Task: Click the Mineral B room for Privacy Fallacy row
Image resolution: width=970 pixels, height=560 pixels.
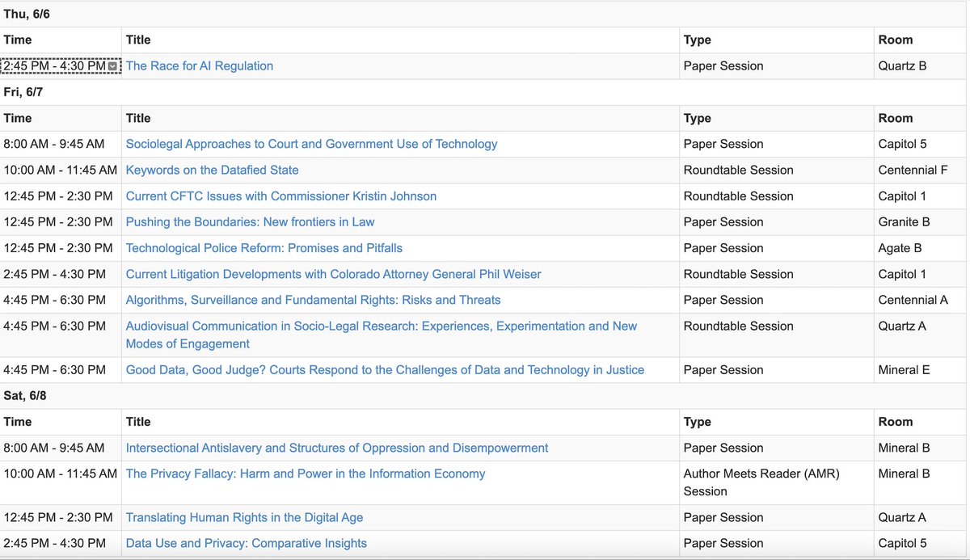Action: pyautogui.click(x=905, y=474)
